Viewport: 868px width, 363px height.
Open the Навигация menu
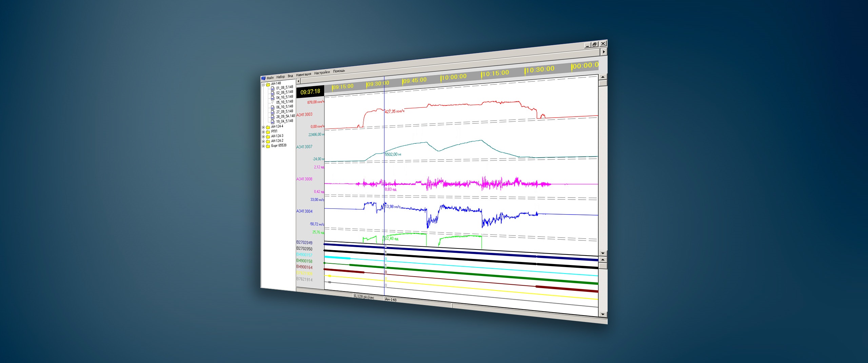pos(303,74)
